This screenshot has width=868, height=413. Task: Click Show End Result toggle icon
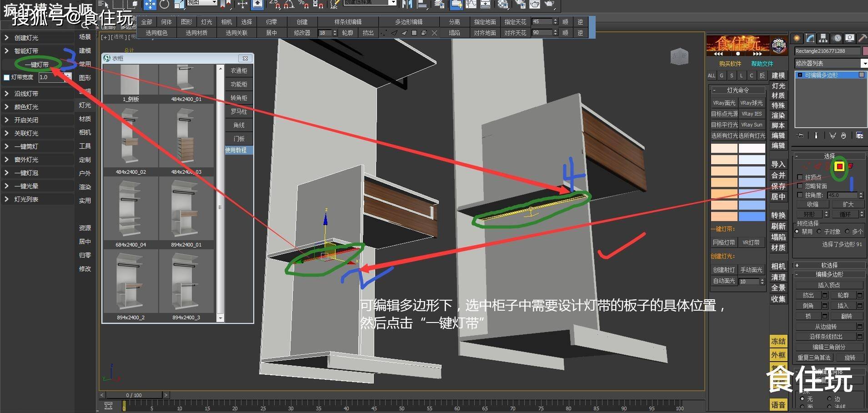[x=816, y=136]
